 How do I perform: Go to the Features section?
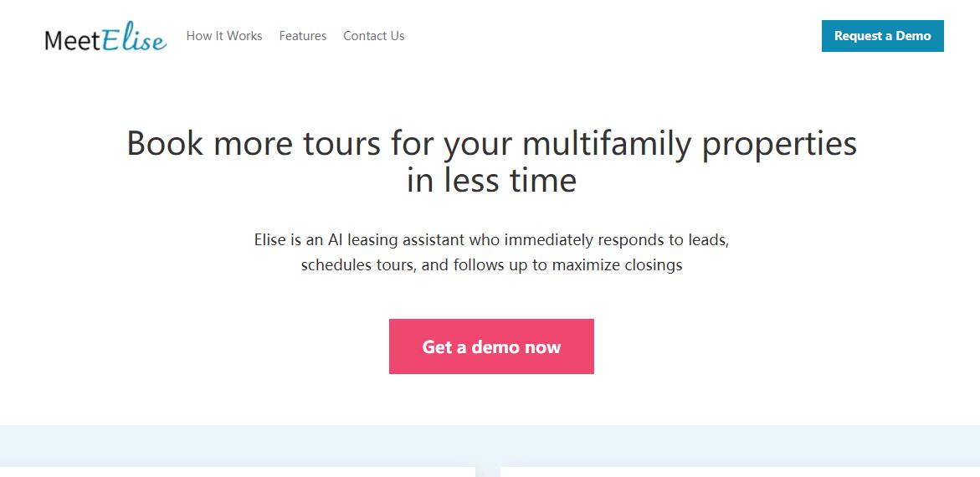[x=302, y=36]
